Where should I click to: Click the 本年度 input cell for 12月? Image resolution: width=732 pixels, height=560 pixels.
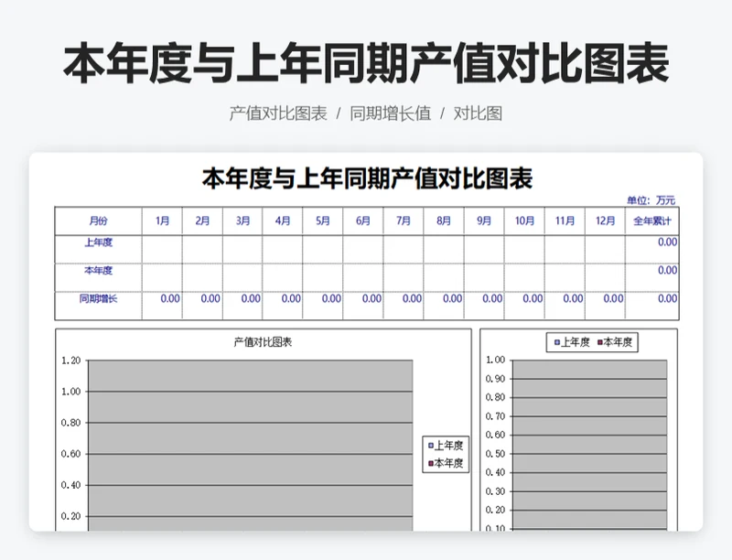coord(605,277)
